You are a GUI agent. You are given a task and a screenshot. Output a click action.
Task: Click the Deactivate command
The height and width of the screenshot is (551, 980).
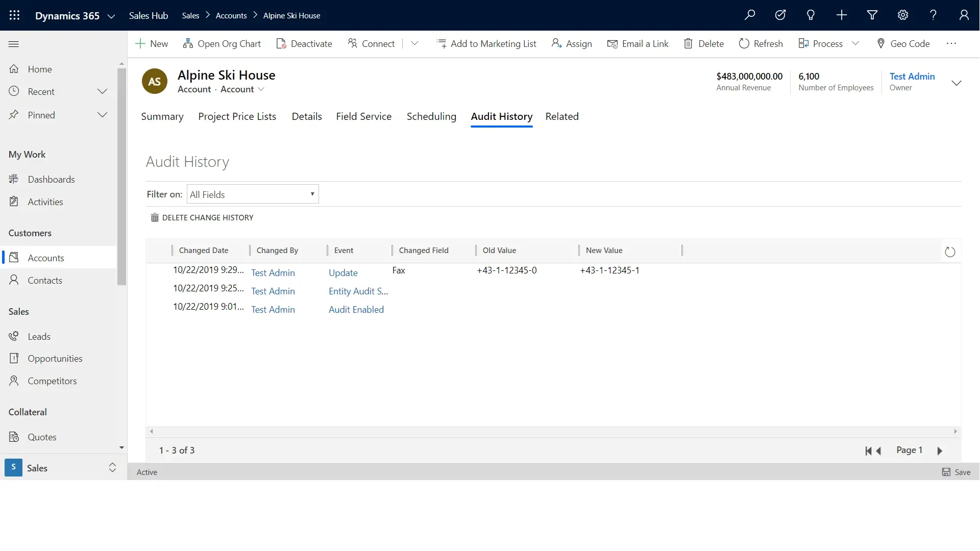[304, 44]
